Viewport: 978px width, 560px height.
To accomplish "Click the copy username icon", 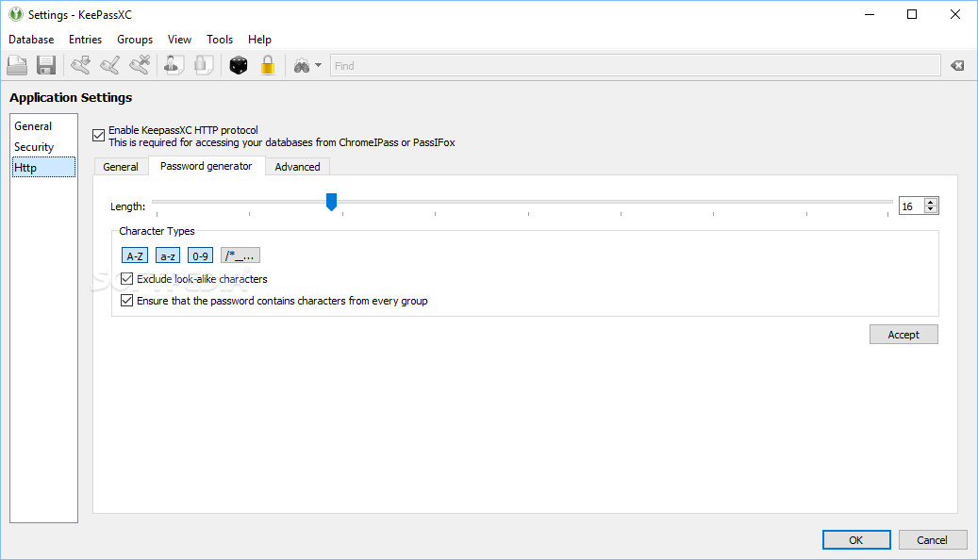I will 174,65.
